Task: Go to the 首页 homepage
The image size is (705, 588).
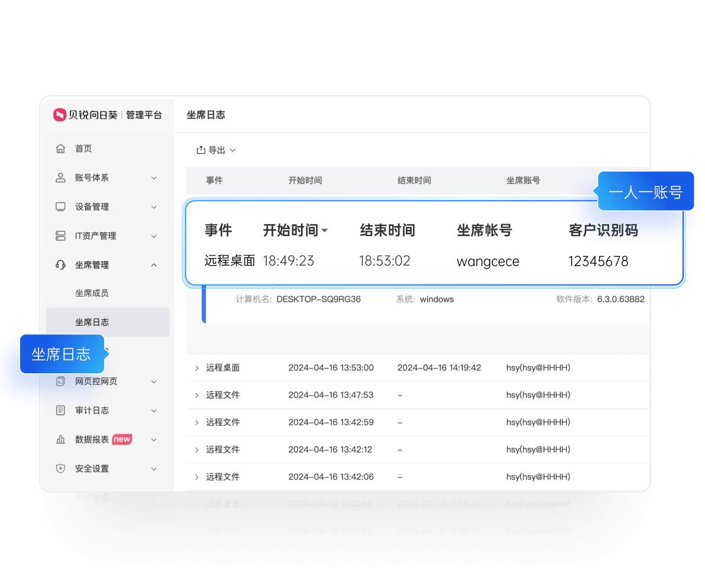Action: pyautogui.click(x=83, y=148)
